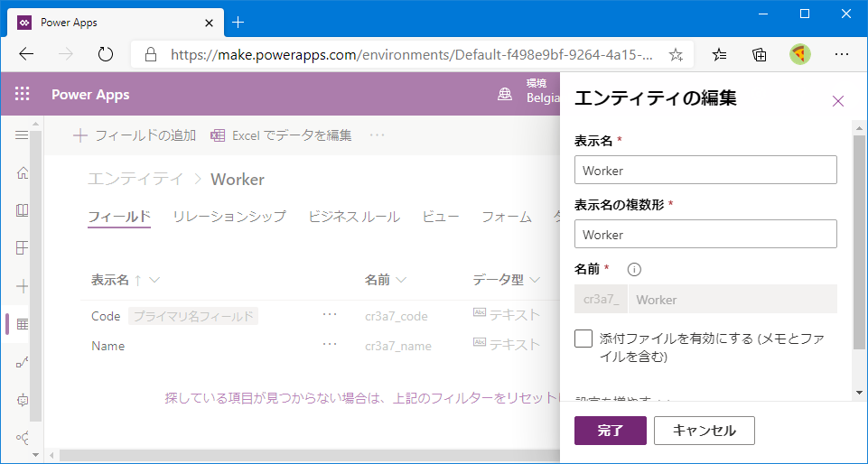The image size is (868, 464).
Task: Switch to ビジネス ルール tab
Action: coord(354,217)
